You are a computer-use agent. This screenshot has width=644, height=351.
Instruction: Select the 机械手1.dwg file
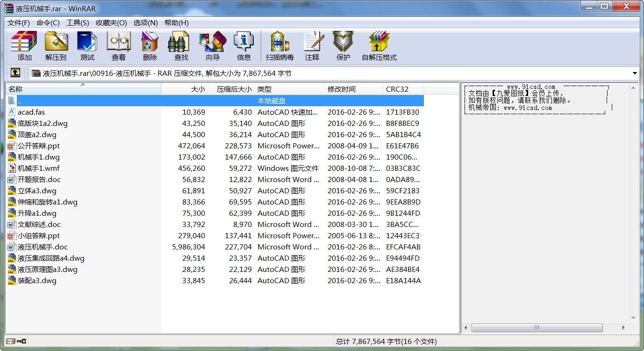(38, 157)
